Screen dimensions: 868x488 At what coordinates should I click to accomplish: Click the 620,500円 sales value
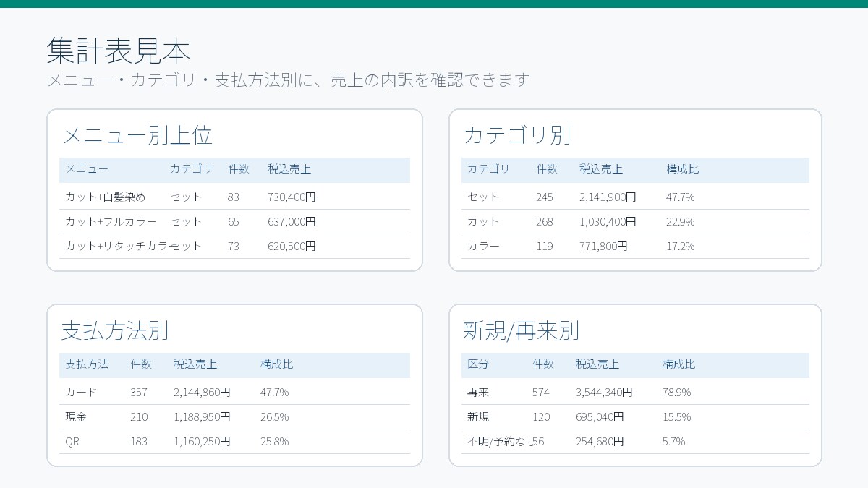coord(292,246)
